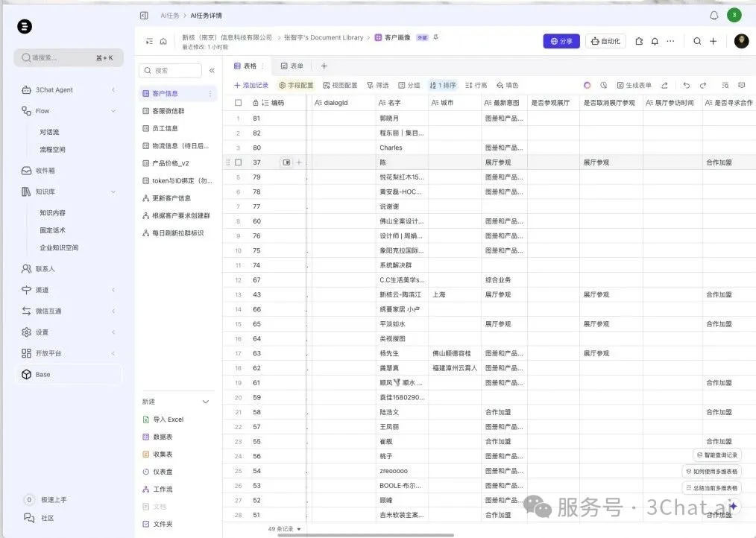756x538 pixels.
Task: Click the undo arrow in the table toolbar
Action: [x=686, y=85]
